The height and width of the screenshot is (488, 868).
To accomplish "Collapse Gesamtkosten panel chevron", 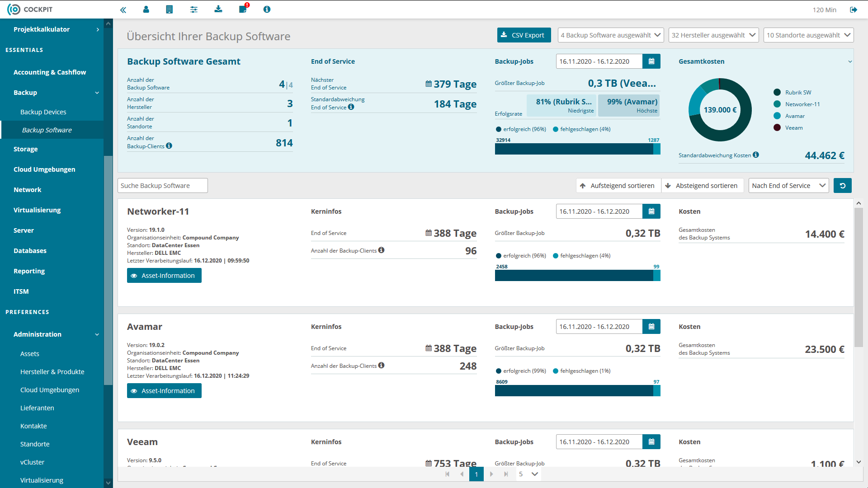I will tap(850, 61).
